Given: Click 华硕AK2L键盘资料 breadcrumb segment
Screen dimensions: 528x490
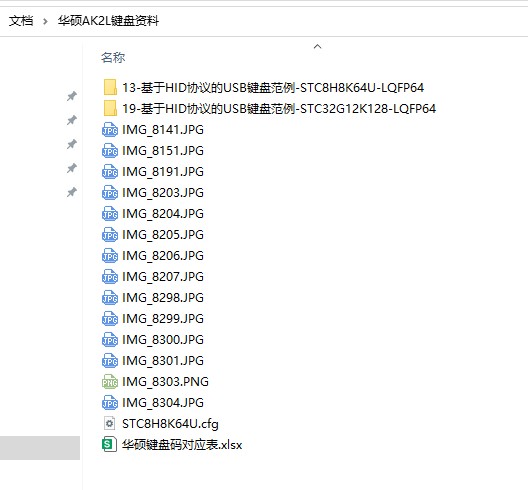Looking at the screenshot, I should 108,21.
